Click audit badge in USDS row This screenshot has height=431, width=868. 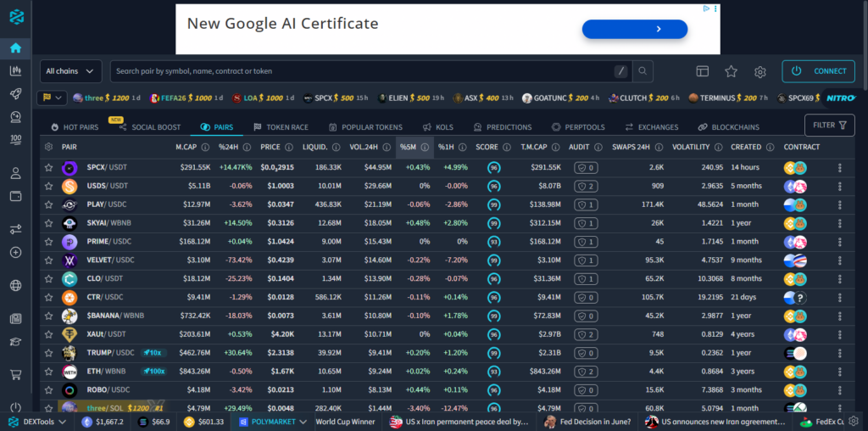coord(586,186)
